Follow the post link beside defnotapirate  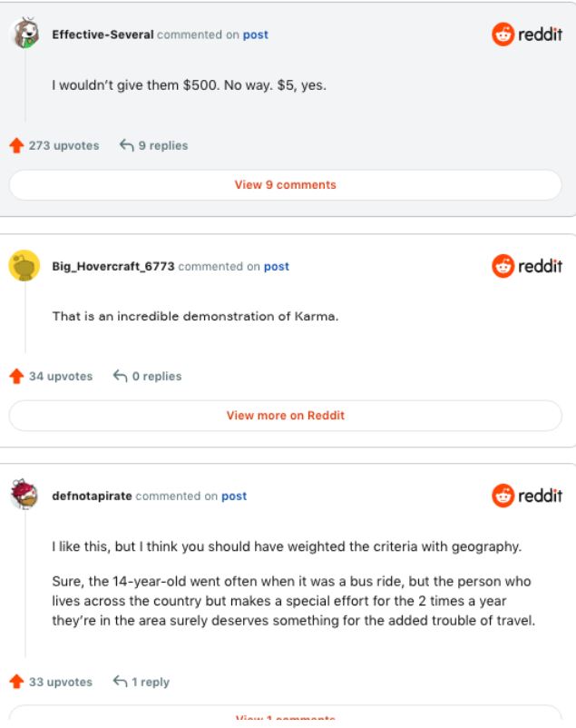click(234, 496)
